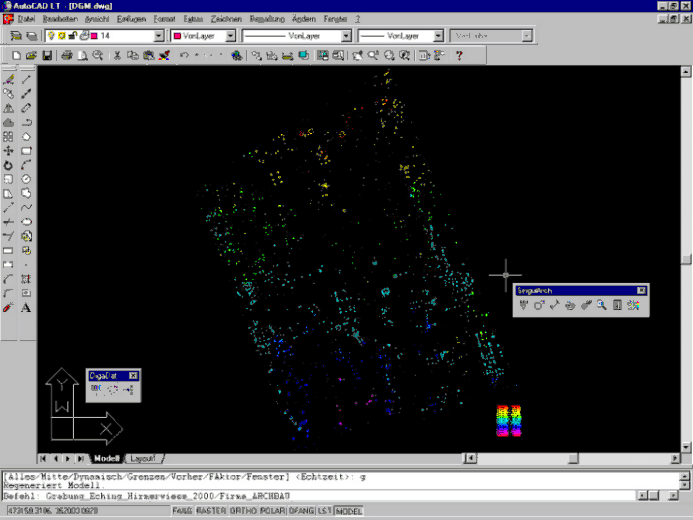Expand the VonLayer linetype dropdown
Viewport: 693px width, 520px height.
pos(346,36)
